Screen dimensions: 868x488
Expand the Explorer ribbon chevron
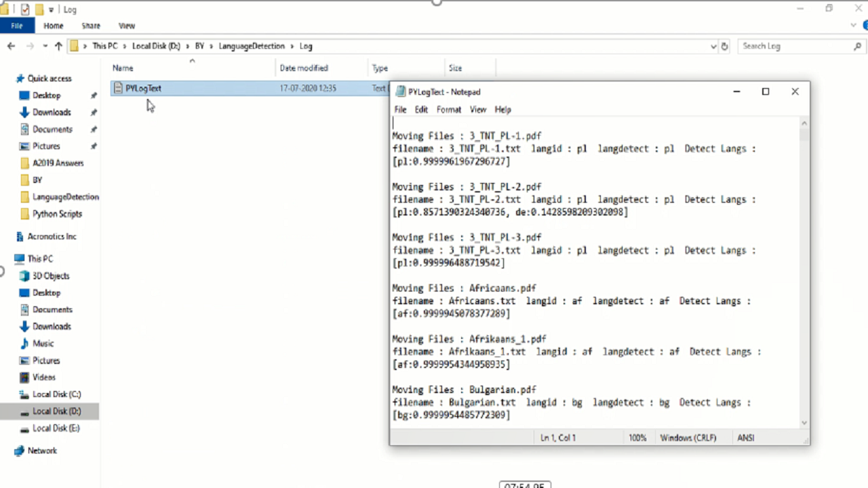[x=853, y=26]
